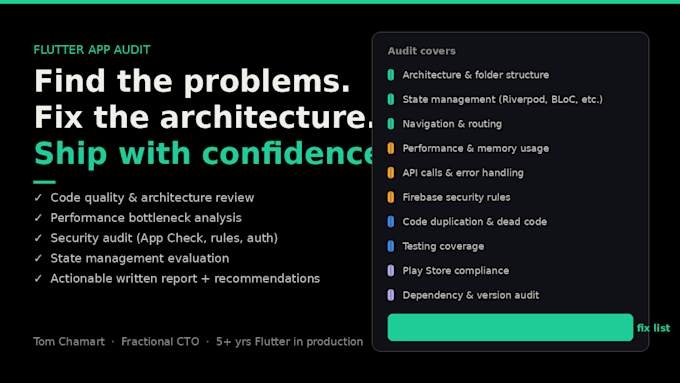Click 'Actionable written report + recommendations'
Image resolution: width=680 pixels, height=383 pixels.
coord(185,278)
